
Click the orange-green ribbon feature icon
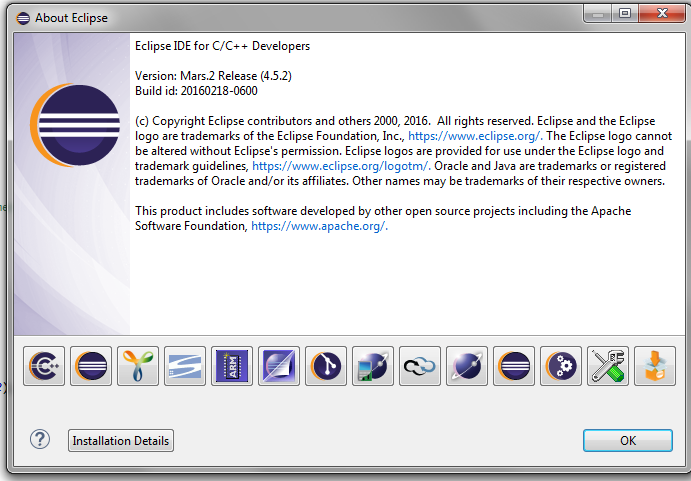coord(138,366)
